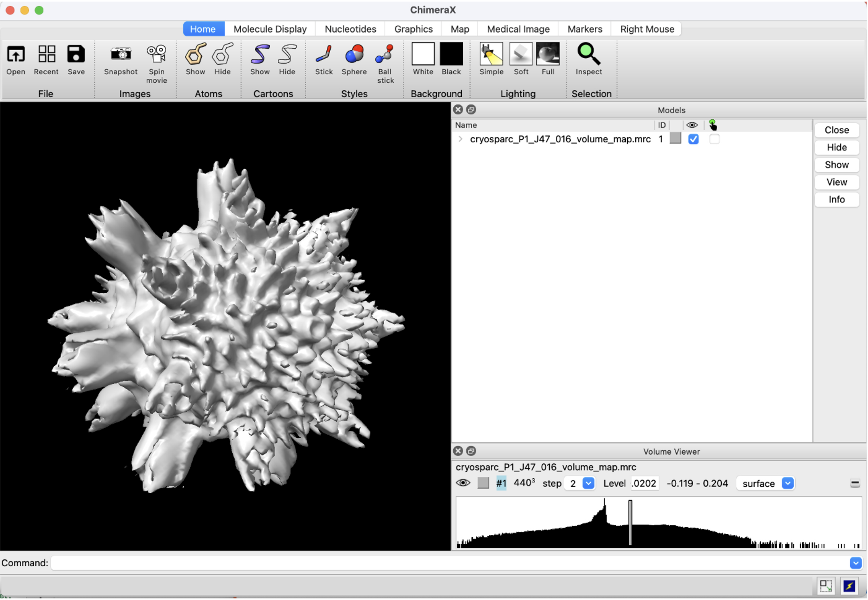The width and height of the screenshot is (868, 600).
Task: Toggle the eye icon in Volume Viewer
Action: [463, 483]
